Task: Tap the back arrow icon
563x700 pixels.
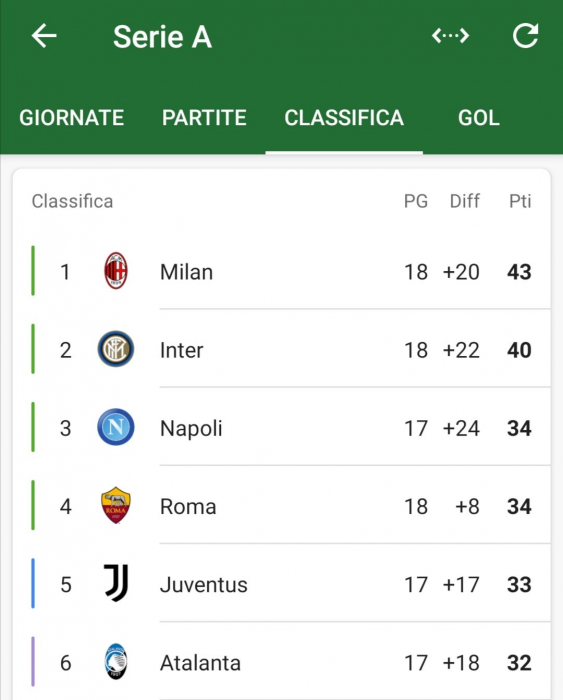Action: coord(44,36)
